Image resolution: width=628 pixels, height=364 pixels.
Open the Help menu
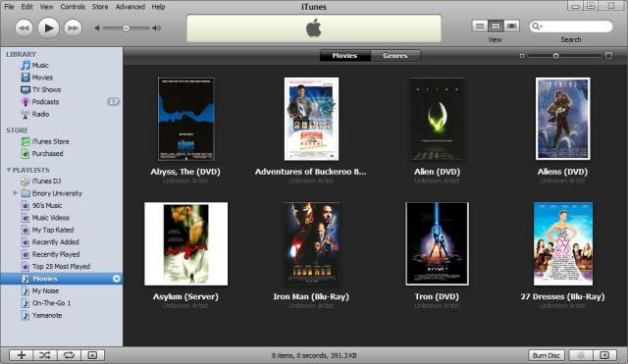point(158,7)
